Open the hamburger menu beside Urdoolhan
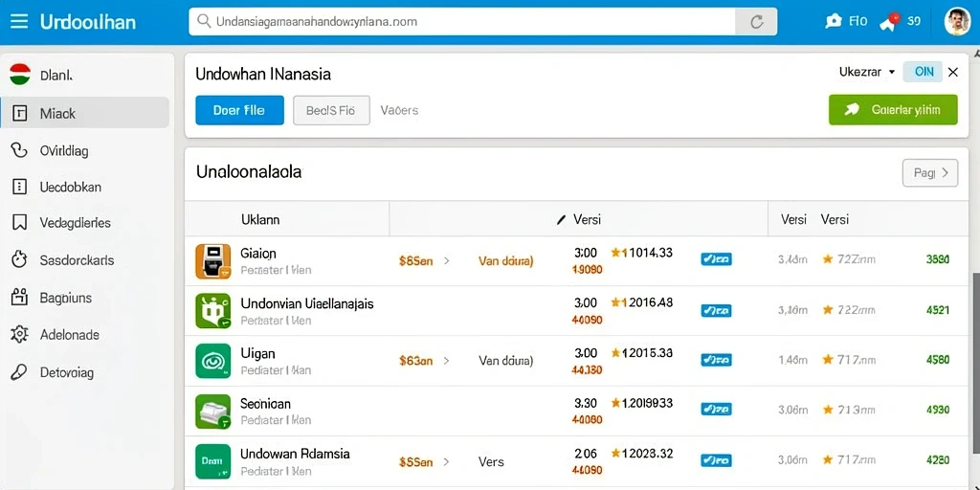Screen dimensions: 980x490 click(19, 22)
